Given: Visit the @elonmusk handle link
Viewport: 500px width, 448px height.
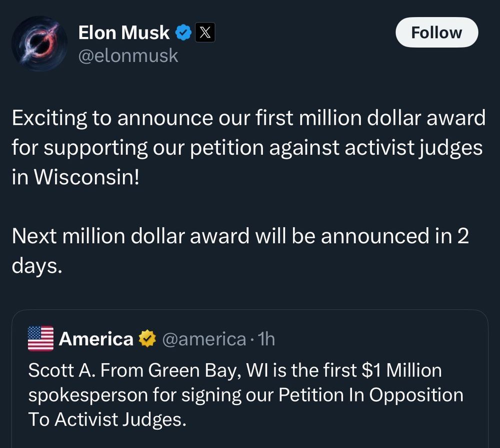Looking at the screenshot, I should coord(128,55).
